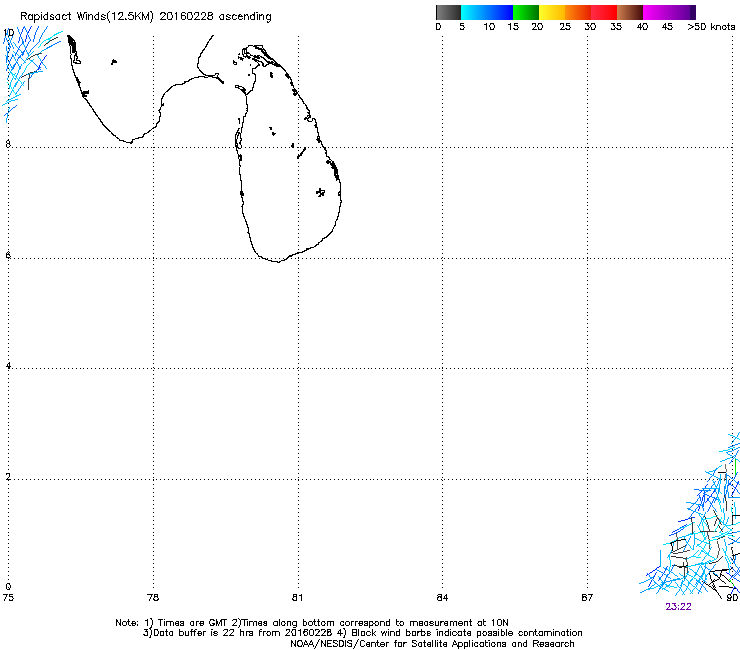740x650 pixels.
Task: Click the longitude label '81'
Action: click(x=297, y=598)
